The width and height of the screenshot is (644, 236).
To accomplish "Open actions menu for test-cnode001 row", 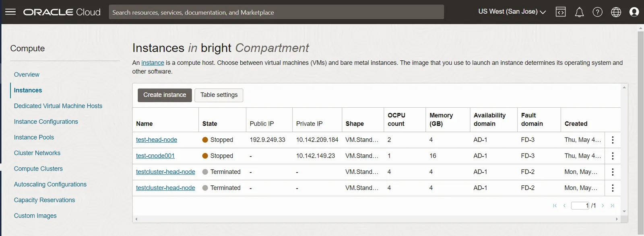I will [613, 156].
